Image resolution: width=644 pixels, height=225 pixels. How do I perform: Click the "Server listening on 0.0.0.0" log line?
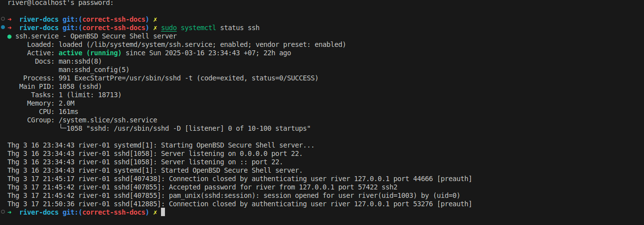tap(231, 153)
